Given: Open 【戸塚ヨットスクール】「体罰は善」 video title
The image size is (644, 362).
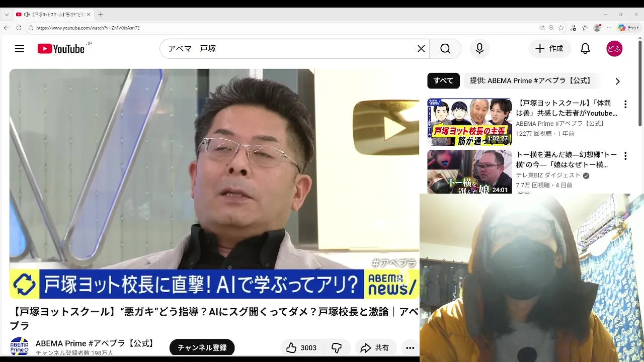Looking at the screenshot, I should (x=567, y=108).
